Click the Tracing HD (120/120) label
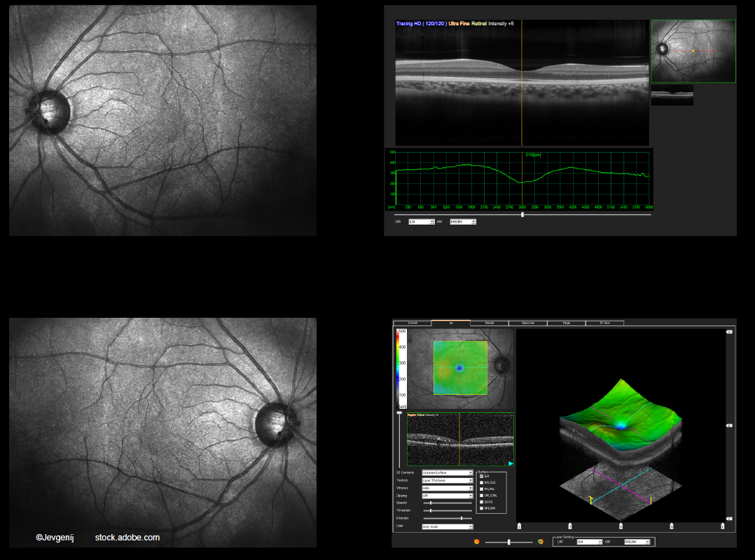Screen dimensions: 755x560 422,24
